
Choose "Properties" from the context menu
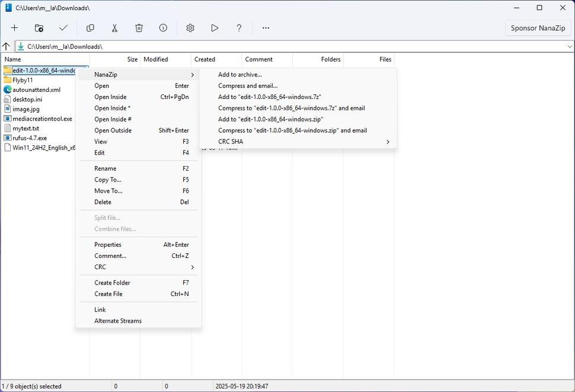pos(108,244)
